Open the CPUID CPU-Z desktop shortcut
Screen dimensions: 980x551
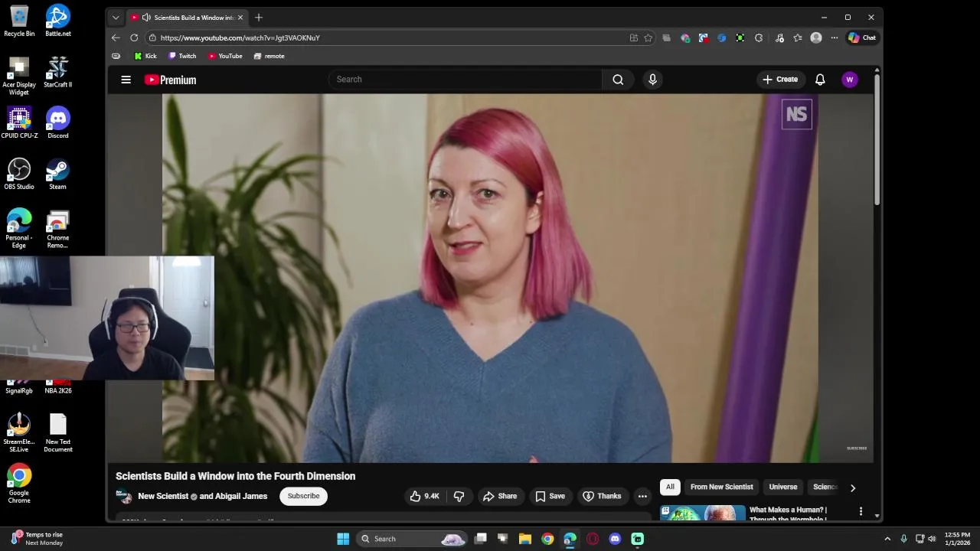click(19, 123)
